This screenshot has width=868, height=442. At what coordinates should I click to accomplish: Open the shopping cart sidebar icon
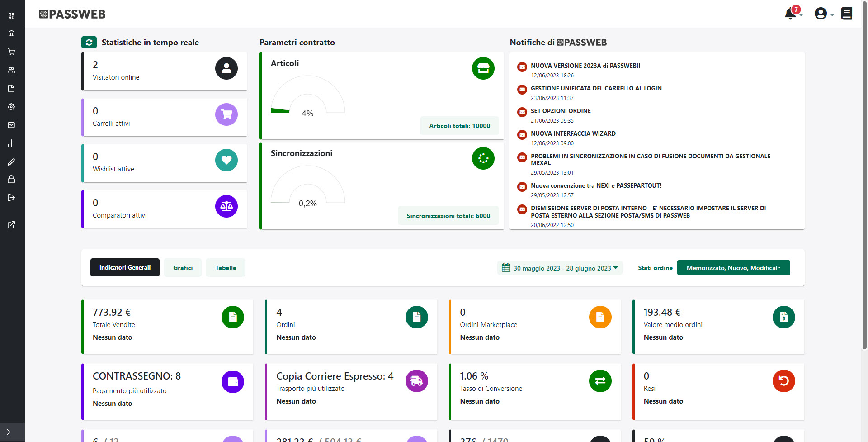[x=12, y=52]
